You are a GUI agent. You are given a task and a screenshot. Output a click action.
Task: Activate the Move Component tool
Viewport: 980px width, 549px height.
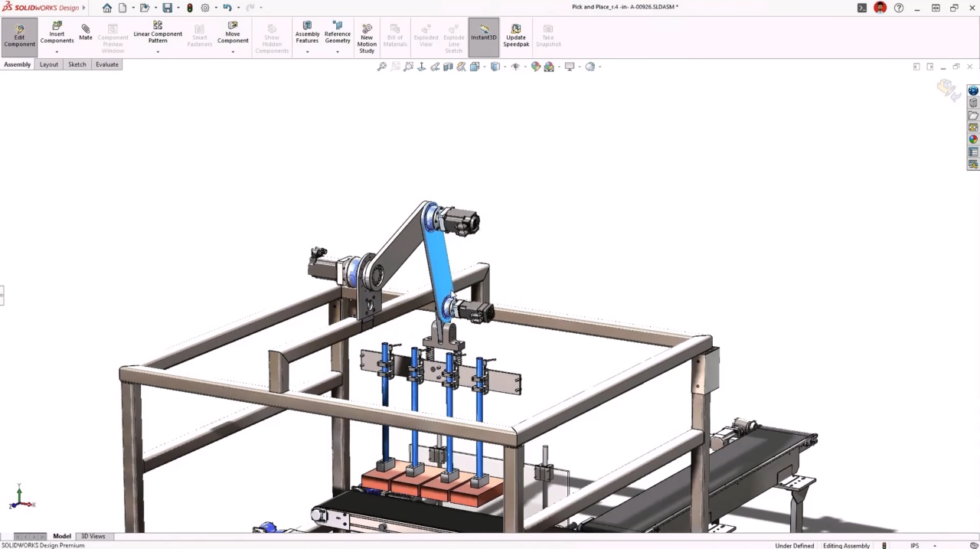click(233, 34)
